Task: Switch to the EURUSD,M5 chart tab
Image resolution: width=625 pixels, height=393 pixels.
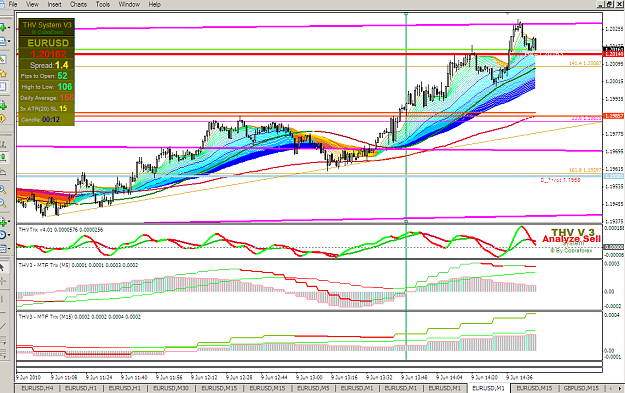Action: pyautogui.click(x=313, y=388)
